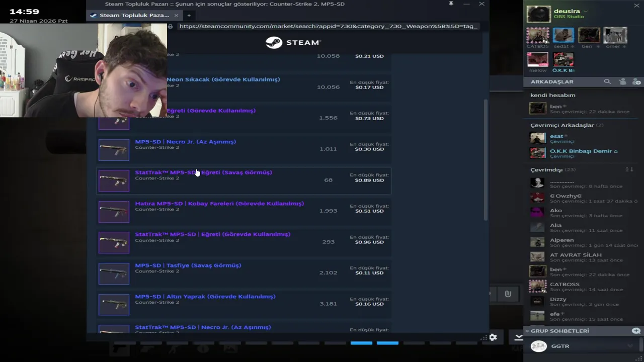Collapse the Çevrimdışı friends section

click(x=547, y=170)
